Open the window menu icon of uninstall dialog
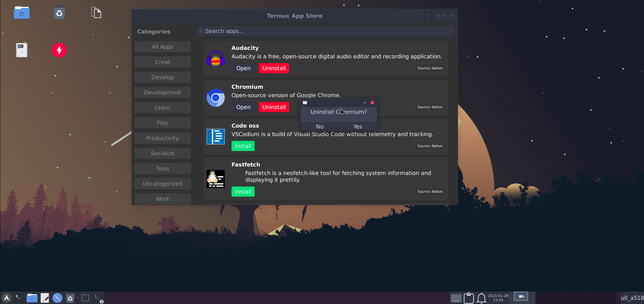This screenshot has width=644, height=304. 305,103
